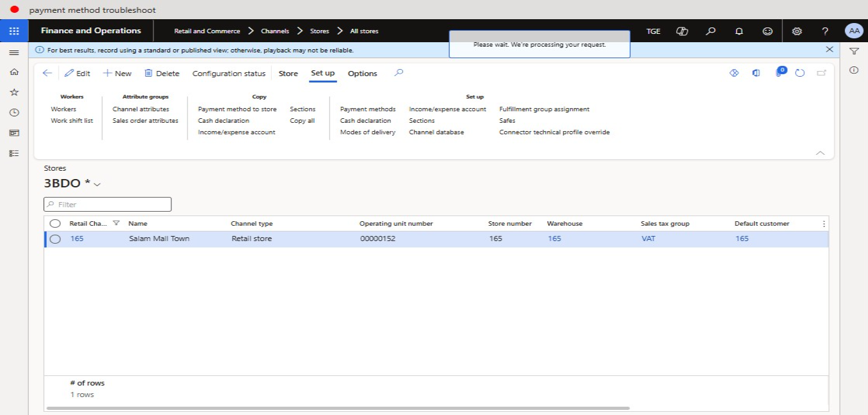This screenshot has width=868, height=415.
Task: Toggle the select-all rows circle in header
Action: (x=55, y=224)
